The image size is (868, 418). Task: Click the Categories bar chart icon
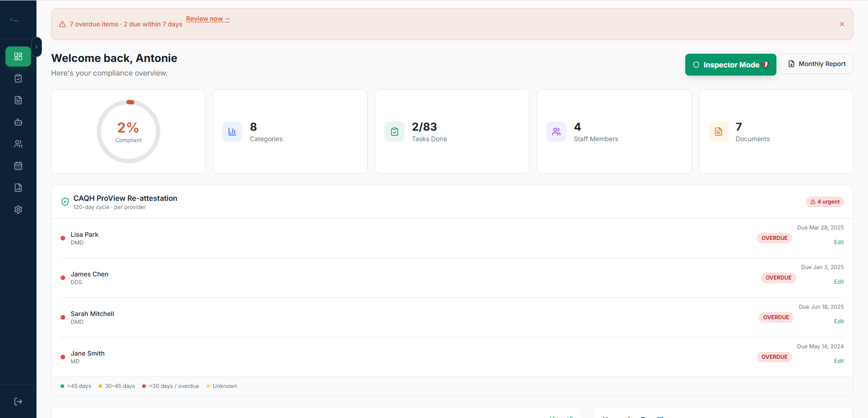232,132
